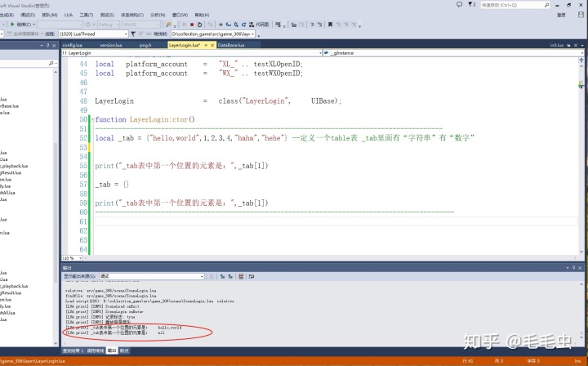The image size is (588, 366).
Task: Select the Output (输出) bottom tab
Action: [x=112, y=350]
